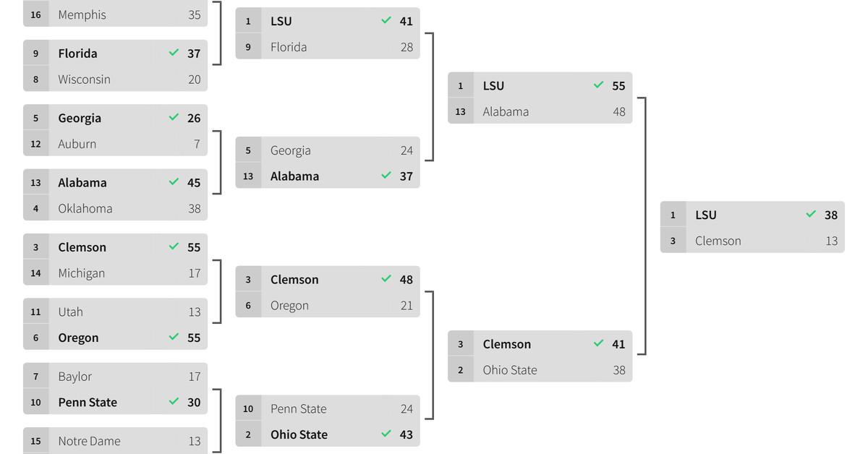Click the check icon next to Clemson 41
Image resolution: width=868 pixels, height=454 pixels.
tap(598, 343)
